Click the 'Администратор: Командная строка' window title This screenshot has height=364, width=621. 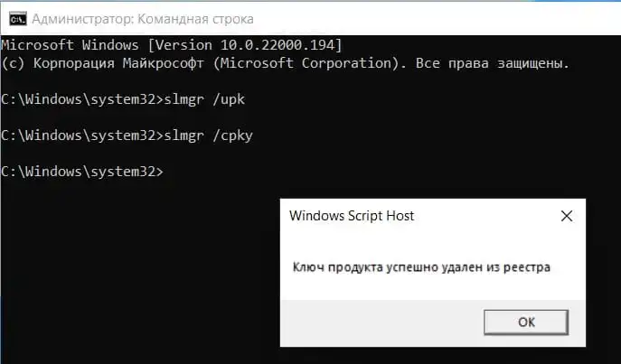click(143, 19)
